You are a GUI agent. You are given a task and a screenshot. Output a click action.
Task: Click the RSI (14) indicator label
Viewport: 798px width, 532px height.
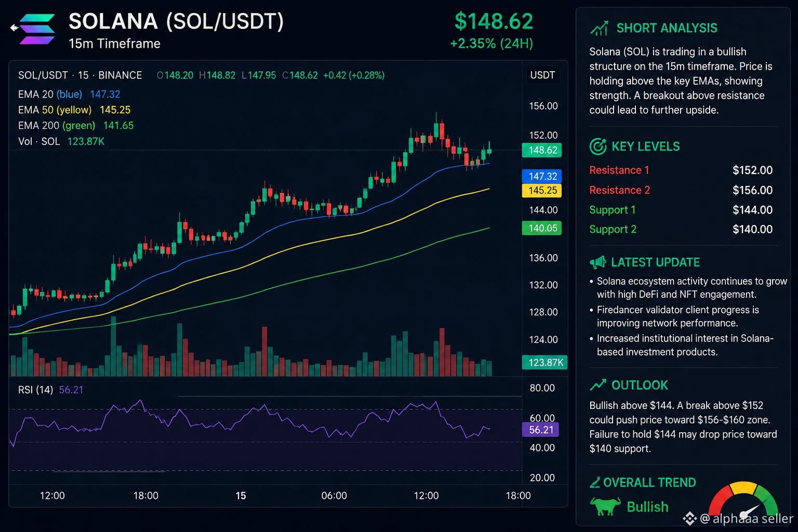35,390
